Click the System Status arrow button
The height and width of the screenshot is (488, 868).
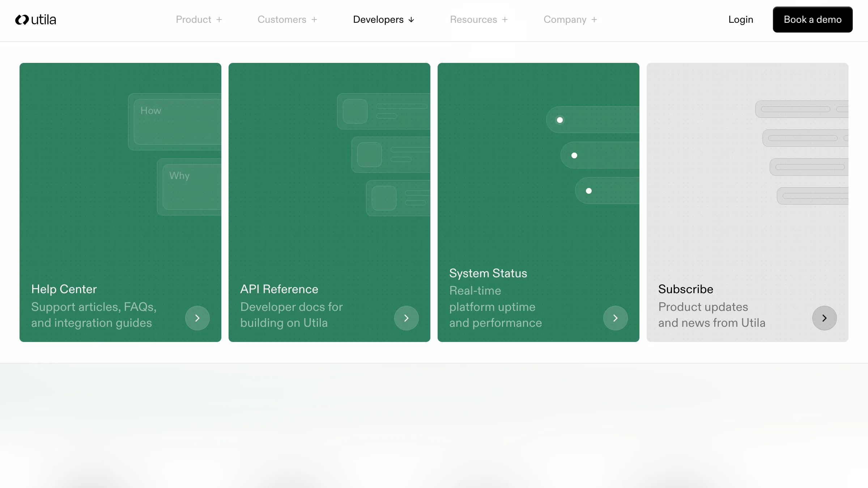(615, 318)
